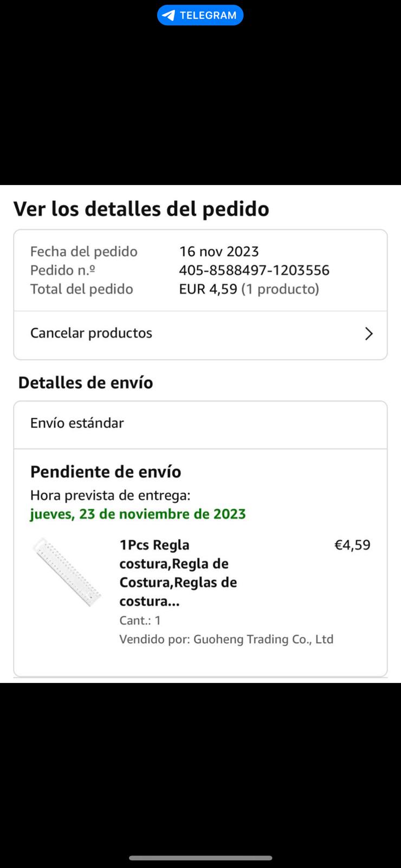Tap the Telegram paper plane icon

click(169, 15)
